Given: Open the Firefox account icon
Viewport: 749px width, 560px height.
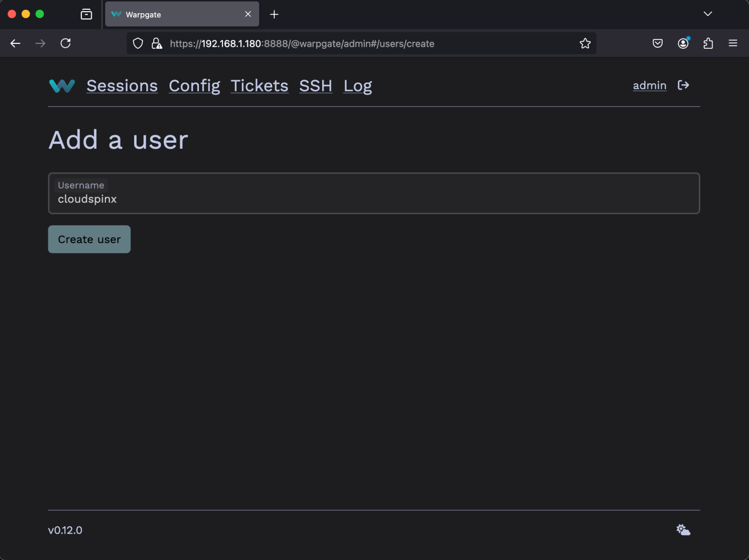Looking at the screenshot, I should click(x=683, y=43).
